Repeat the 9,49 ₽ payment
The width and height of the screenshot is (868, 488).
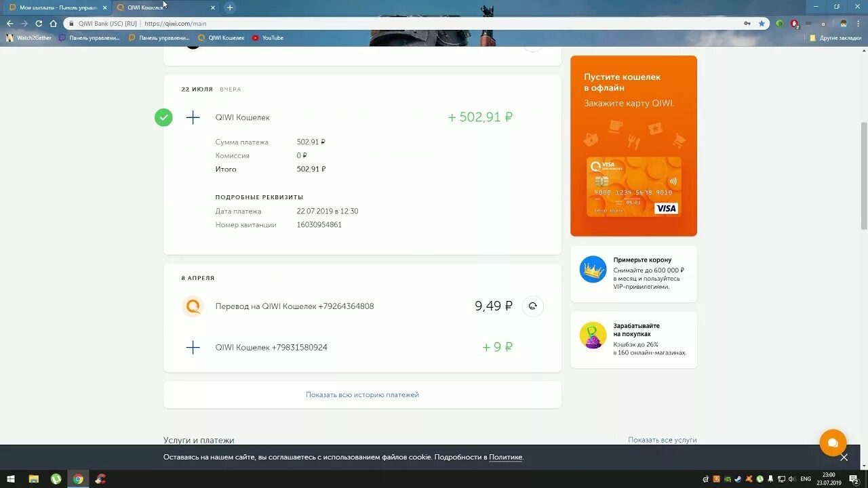pyautogui.click(x=533, y=306)
